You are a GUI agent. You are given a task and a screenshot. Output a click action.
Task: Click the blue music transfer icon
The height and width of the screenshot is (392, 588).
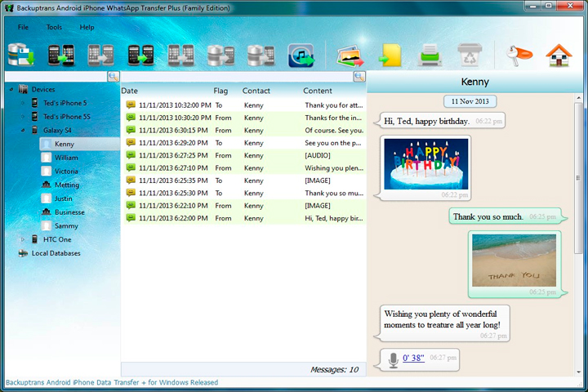301,56
